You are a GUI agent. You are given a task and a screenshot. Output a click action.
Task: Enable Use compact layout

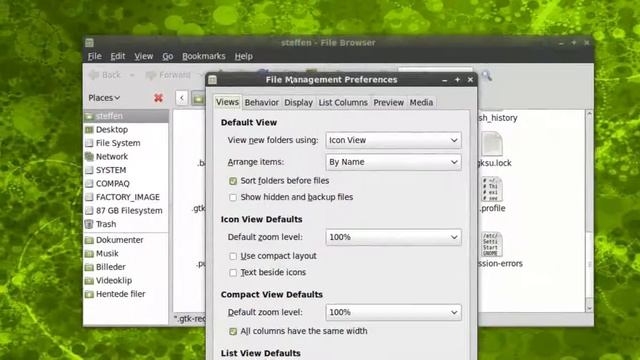point(233,256)
